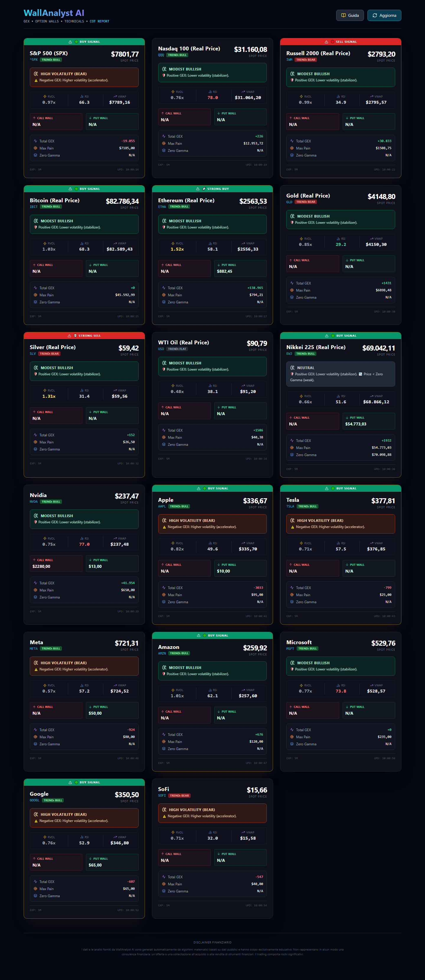Click the Ethereum RVOL lightning icon

click(x=173, y=244)
